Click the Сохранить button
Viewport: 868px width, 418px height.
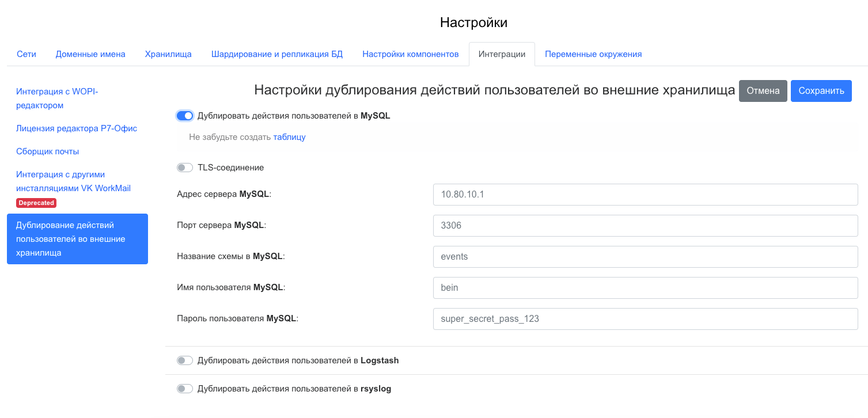821,91
